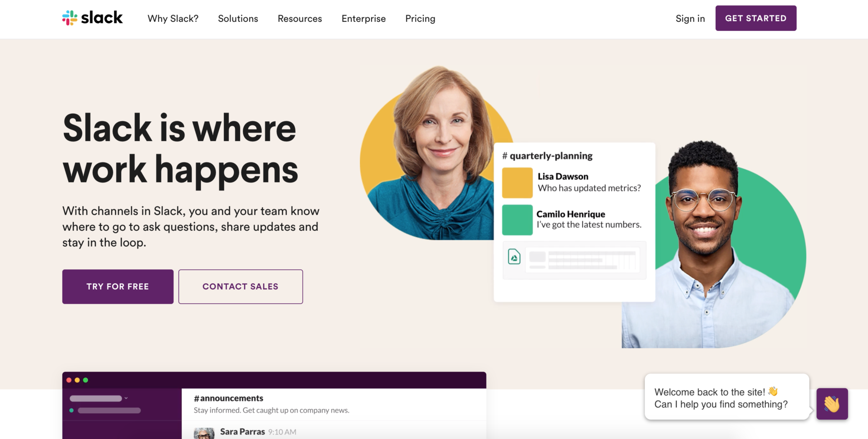
Task: Go to the Enterprise page
Action: point(363,19)
